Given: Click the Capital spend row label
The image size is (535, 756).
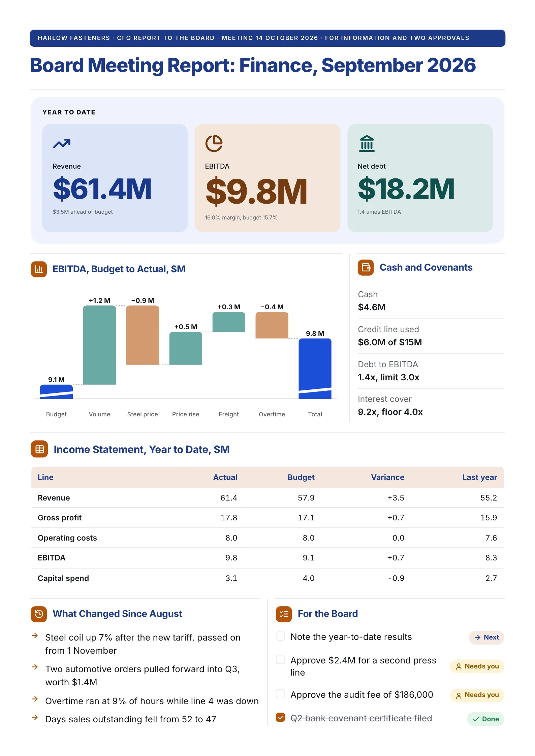Looking at the screenshot, I should click(x=63, y=578).
